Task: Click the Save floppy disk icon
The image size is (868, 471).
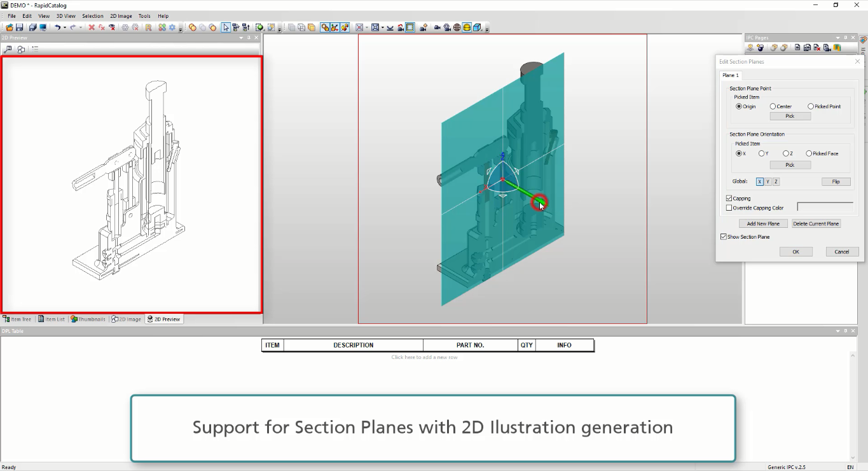Action: point(20,27)
